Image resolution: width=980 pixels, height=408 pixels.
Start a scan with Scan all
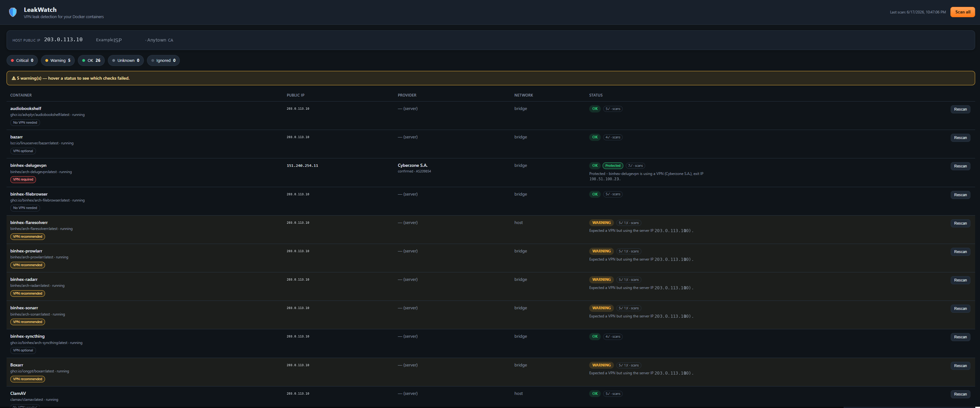[962, 12]
